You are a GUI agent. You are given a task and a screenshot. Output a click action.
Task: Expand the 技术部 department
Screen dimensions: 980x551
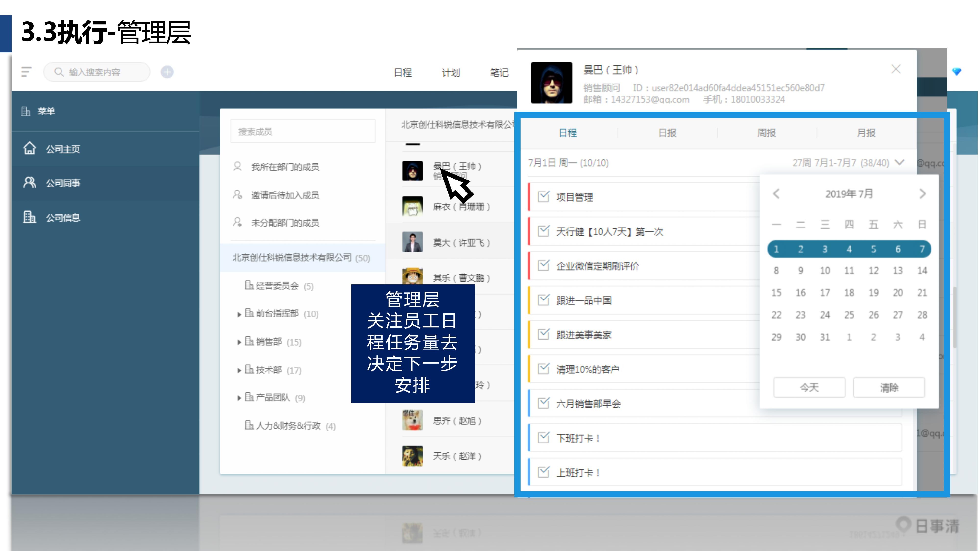pos(239,370)
